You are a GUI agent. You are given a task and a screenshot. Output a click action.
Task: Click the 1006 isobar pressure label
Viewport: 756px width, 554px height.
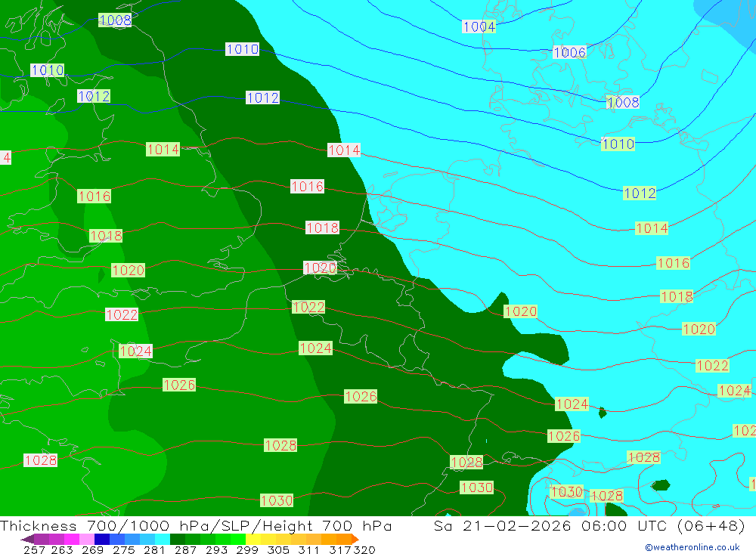click(x=569, y=52)
